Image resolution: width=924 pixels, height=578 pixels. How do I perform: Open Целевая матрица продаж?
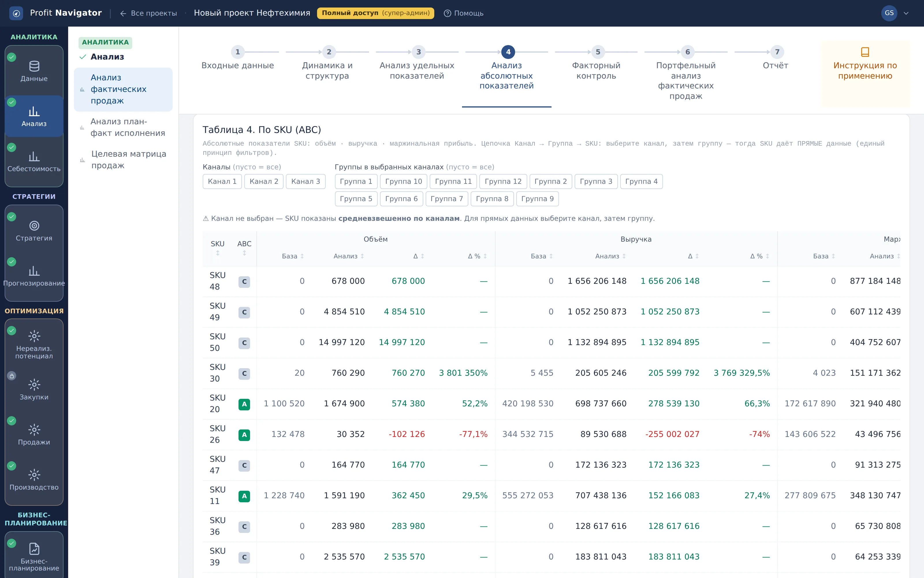pyautogui.click(x=123, y=160)
